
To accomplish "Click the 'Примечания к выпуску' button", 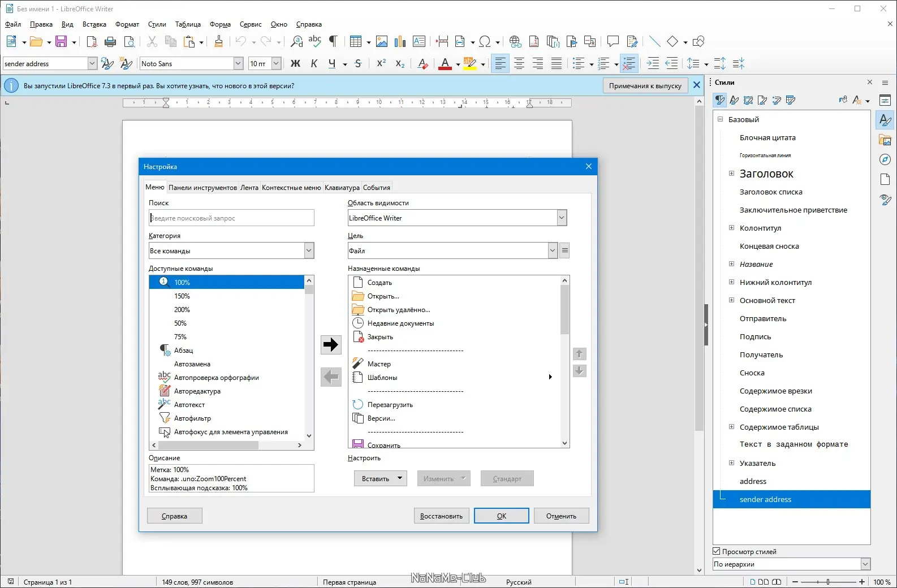I will [645, 86].
